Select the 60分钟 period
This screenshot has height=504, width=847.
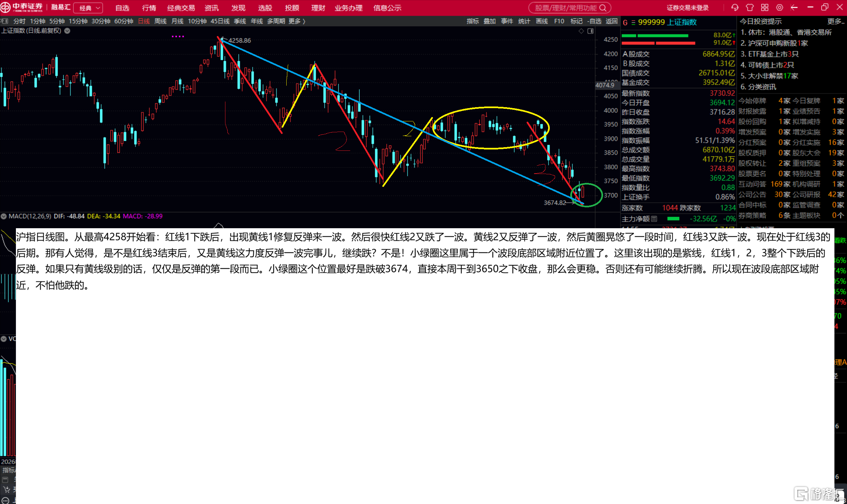(124, 21)
